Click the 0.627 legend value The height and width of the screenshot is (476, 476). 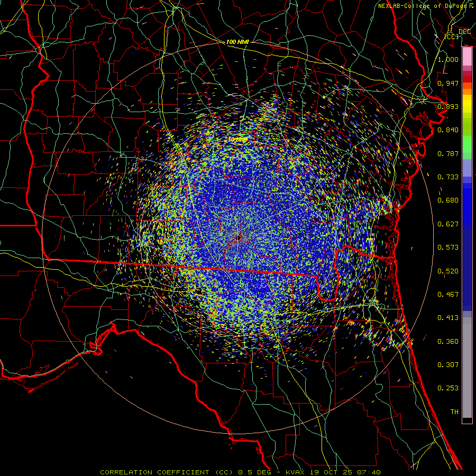coord(448,224)
